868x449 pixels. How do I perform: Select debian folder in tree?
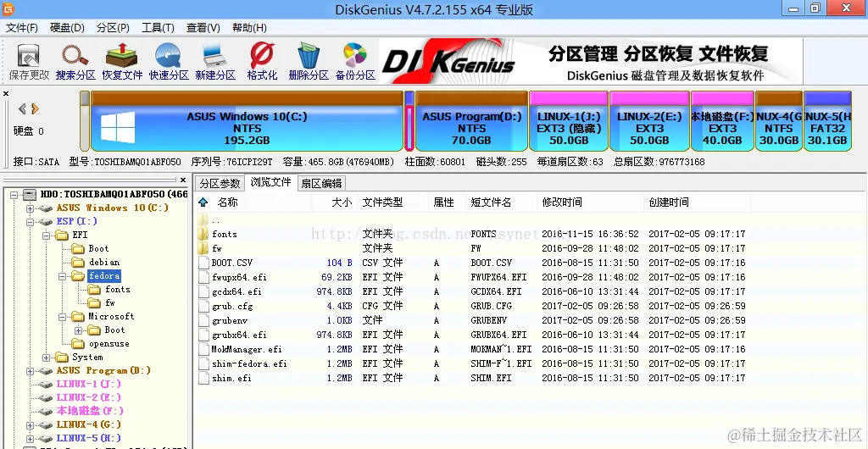pyautogui.click(x=104, y=262)
